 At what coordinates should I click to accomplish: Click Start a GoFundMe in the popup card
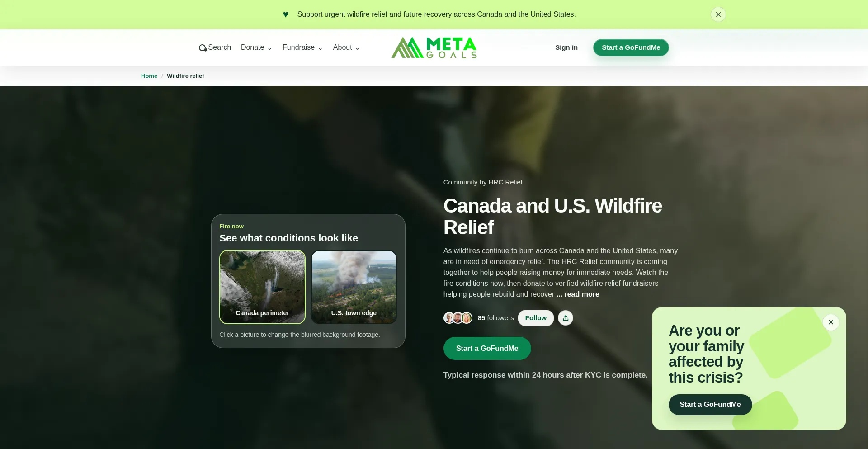(x=710, y=405)
